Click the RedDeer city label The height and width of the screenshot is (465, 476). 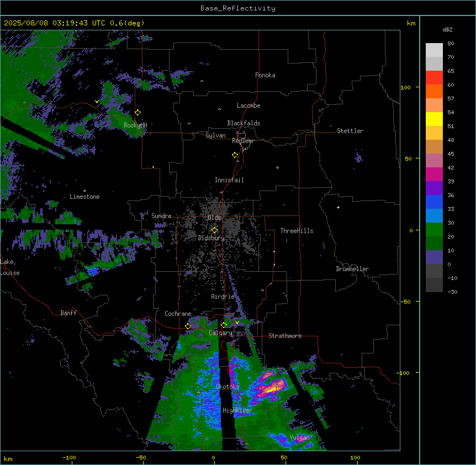pos(243,141)
